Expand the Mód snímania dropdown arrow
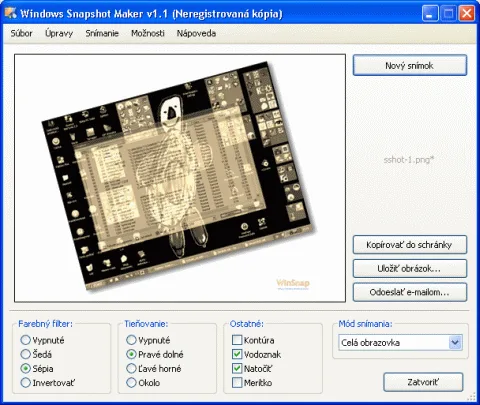 [x=455, y=342]
